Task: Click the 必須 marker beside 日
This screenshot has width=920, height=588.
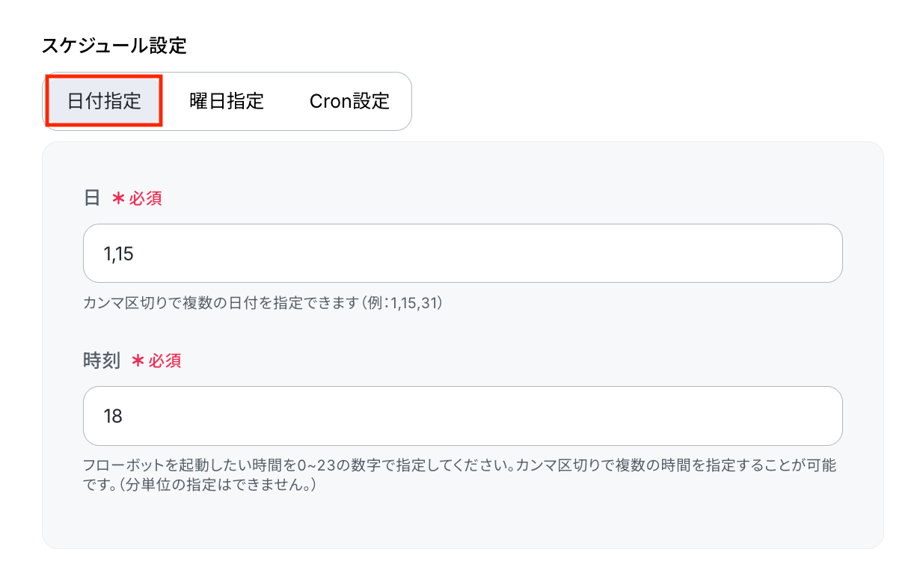Action: click(146, 198)
